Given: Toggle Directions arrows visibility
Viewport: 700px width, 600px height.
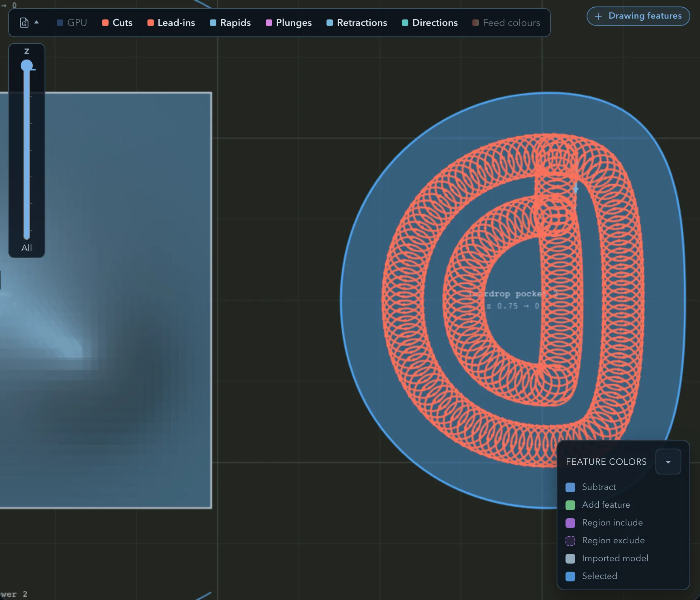Looking at the screenshot, I should (x=429, y=23).
